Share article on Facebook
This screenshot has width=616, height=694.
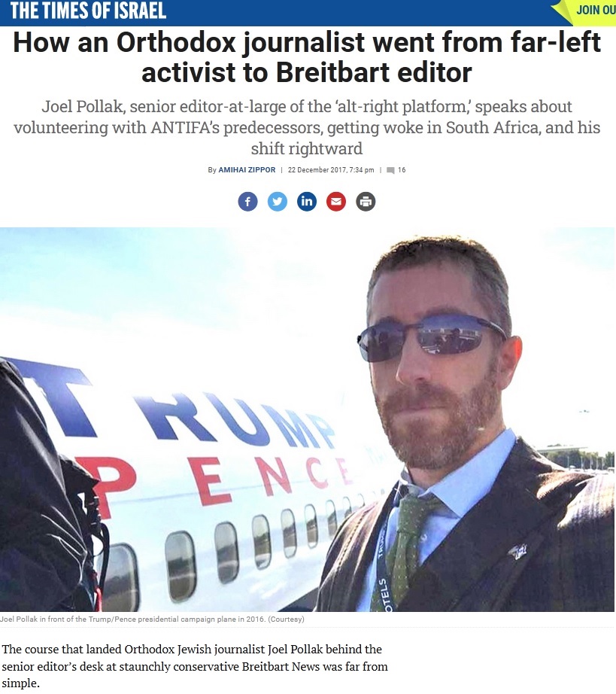coord(247,202)
